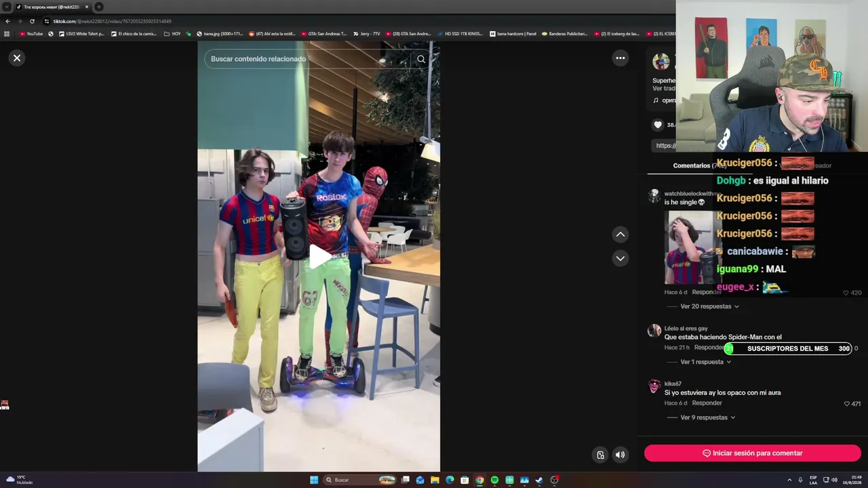Open the taskbar weather widget
This screenshot has width=868, height=488.
[x=20, y=480]
